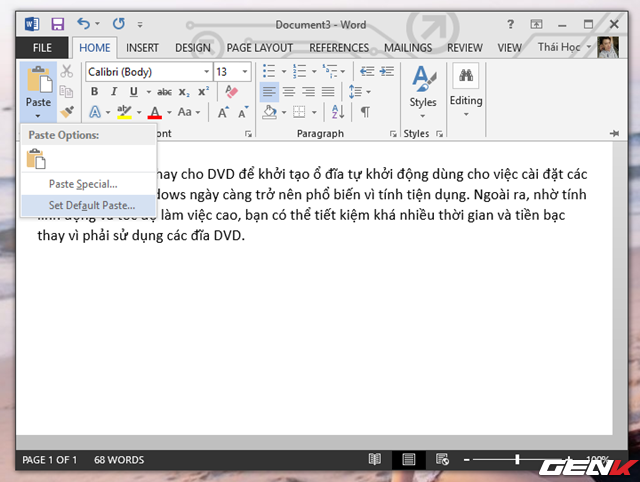640x482 pixels.
Task: Decrease the paragraph indent
Action: pos(367,71)
